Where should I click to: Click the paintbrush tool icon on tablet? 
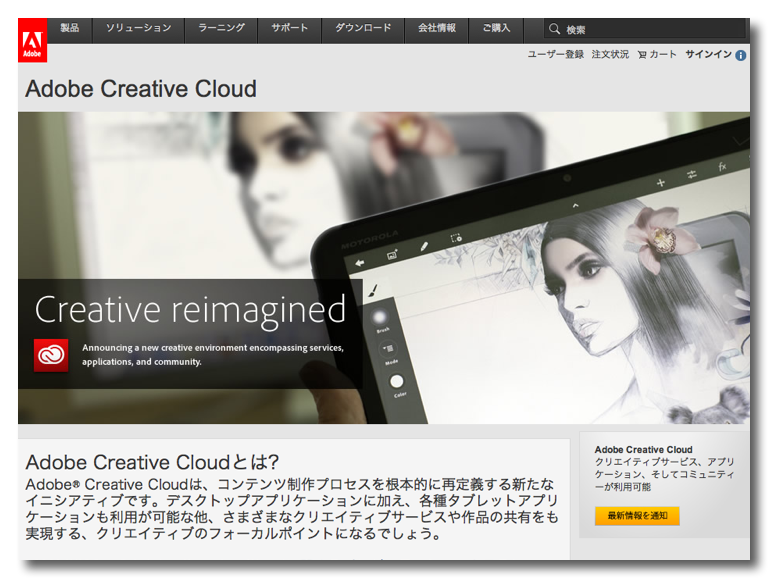point(373,290)
